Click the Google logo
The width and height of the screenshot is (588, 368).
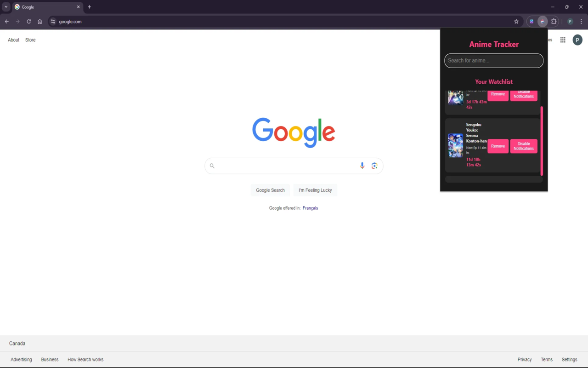[x=294, y=133]
